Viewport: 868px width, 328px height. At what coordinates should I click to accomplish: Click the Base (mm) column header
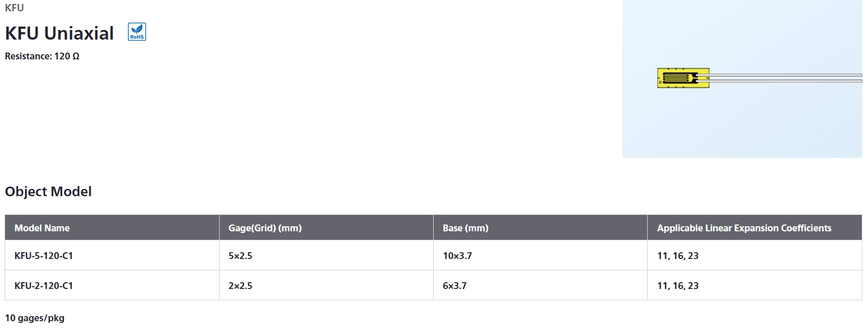tap(465, 228)
